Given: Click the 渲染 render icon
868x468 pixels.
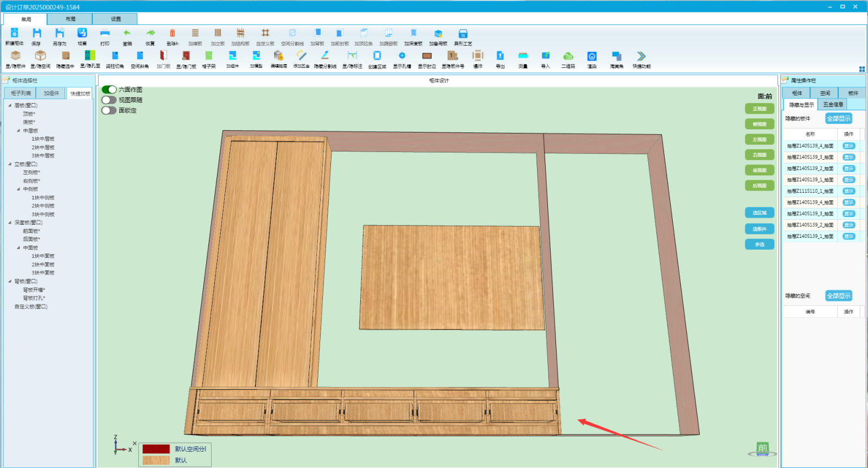Looking at the screenshot, I should [592, 56].
